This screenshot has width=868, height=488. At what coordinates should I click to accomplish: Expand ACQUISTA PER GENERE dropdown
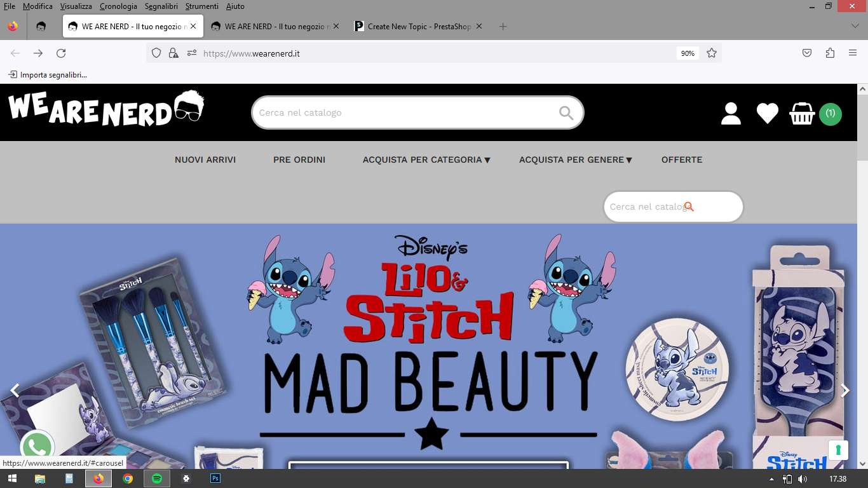point(576,159)
